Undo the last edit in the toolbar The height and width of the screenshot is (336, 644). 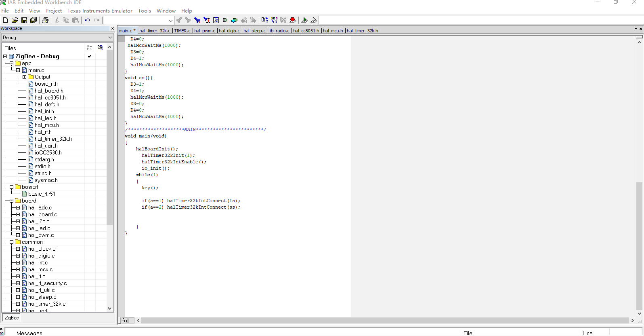tap(87, 20)
